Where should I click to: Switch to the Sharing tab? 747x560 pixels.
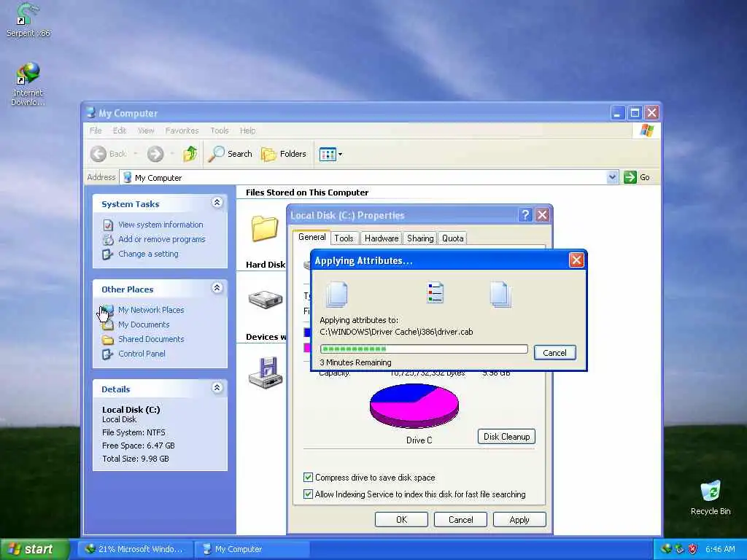click(x=420, y=238)
